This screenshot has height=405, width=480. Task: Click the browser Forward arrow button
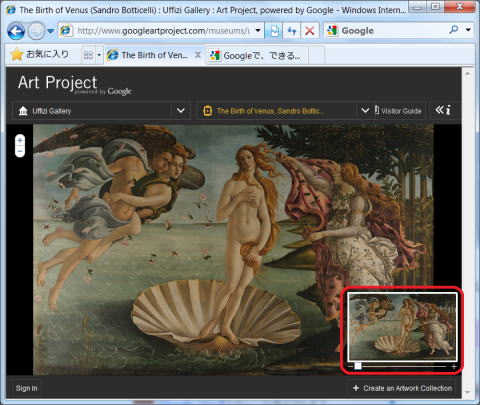point(36,31)
